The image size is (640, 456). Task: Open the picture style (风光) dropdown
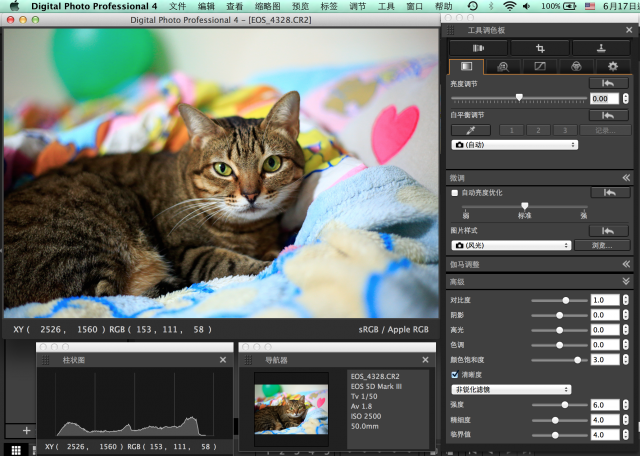[511, 245]
